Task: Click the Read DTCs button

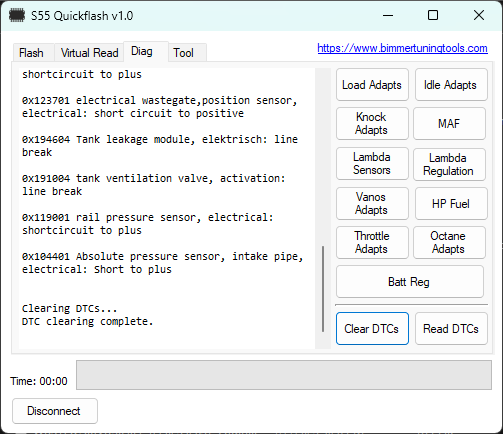Action: [x=451, y=328]
